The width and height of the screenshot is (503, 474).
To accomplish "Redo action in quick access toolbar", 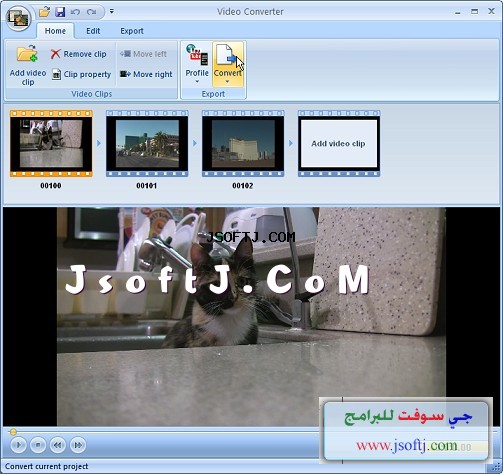I will tap(91, 12).
